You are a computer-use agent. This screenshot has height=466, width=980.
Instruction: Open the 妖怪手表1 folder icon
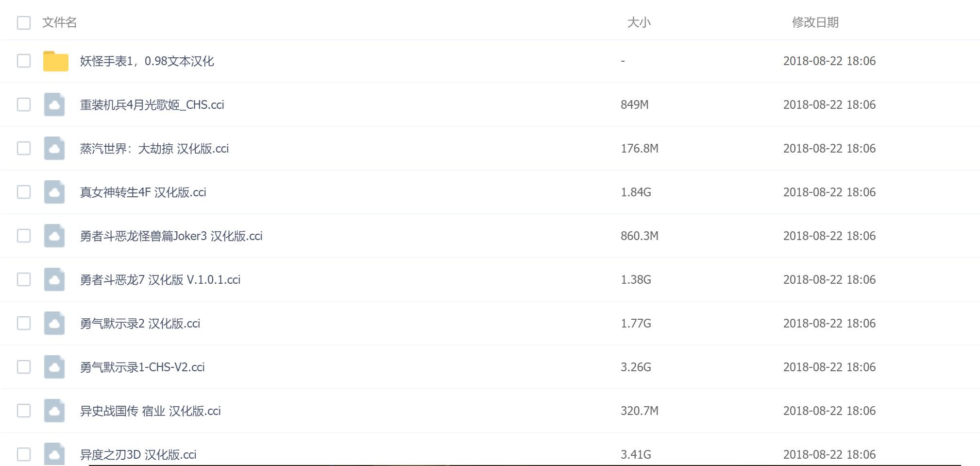[x=55, y=61]
